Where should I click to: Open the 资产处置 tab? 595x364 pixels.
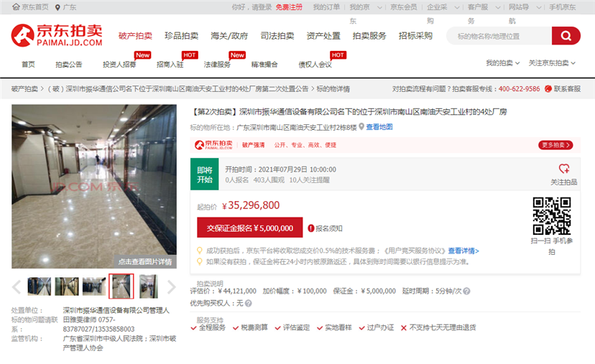[323, 36]
